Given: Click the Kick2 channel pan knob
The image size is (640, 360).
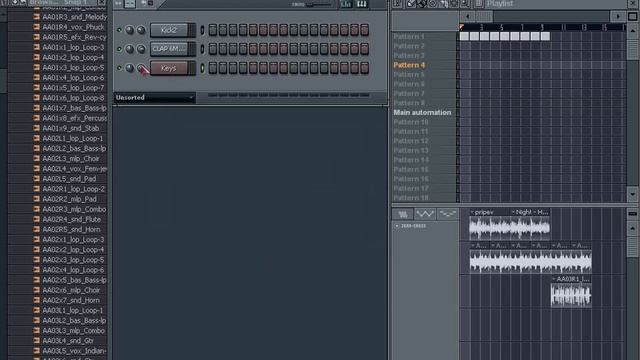Looking at the screenshot, I should click(129, 30).
